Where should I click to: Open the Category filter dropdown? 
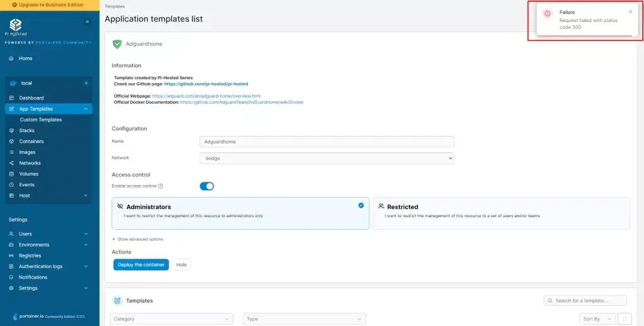click(171, 319)
